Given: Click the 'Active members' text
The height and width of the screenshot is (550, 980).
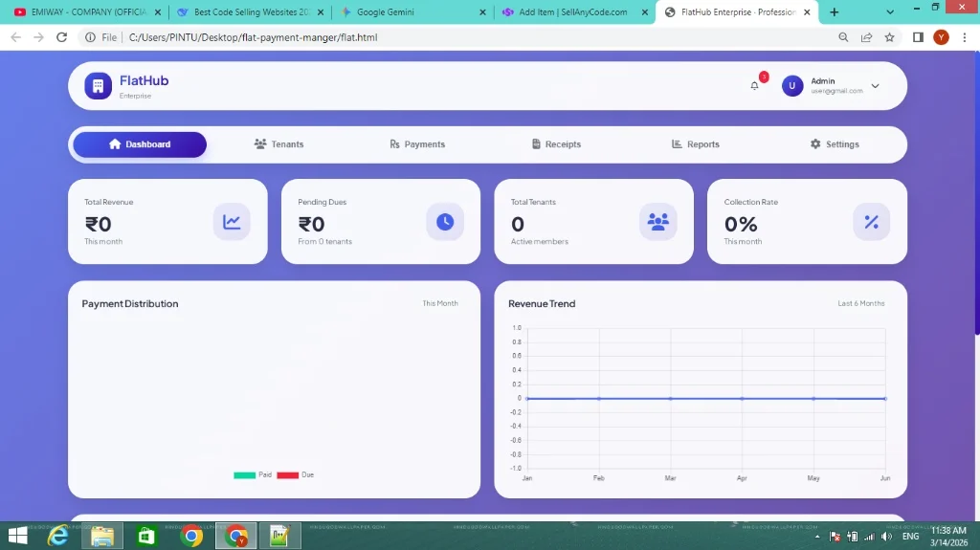Looking at the screenshot, I should pyautogui.click(x=540, y=241).
